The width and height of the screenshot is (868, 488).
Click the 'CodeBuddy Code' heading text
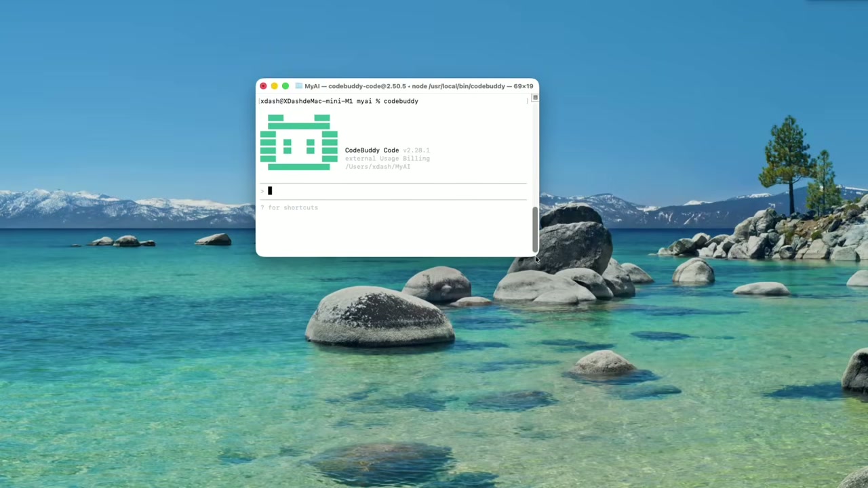point(372,150)
